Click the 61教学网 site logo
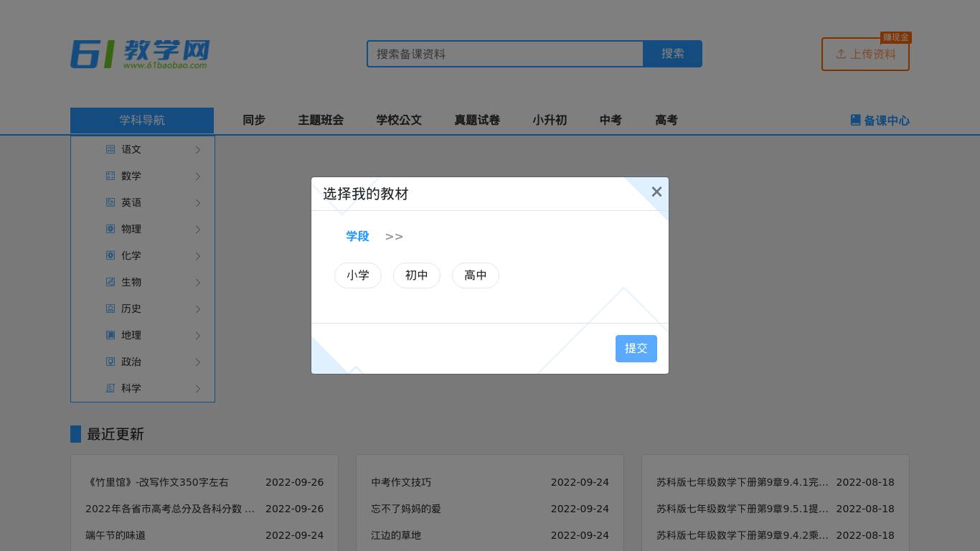 tap(140, 54)
